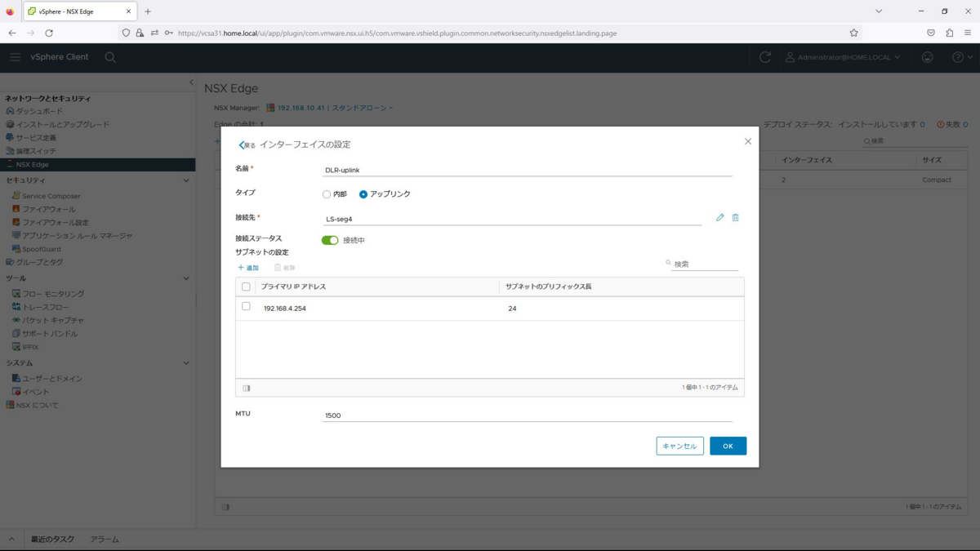Sort by サブネットのプリフィックス長 column header
The width and height of the screenshot is (980, 551).
549,287
